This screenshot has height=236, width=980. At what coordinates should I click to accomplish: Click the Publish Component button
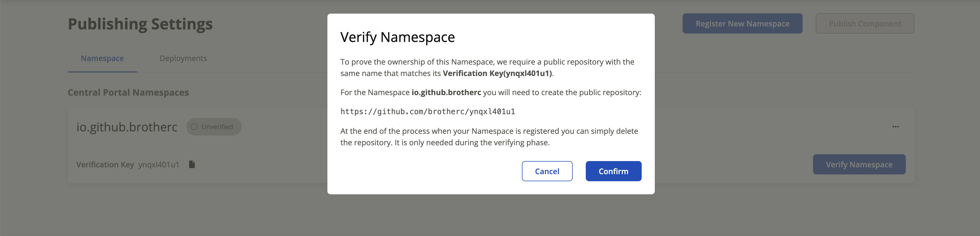tap(865, 23)
